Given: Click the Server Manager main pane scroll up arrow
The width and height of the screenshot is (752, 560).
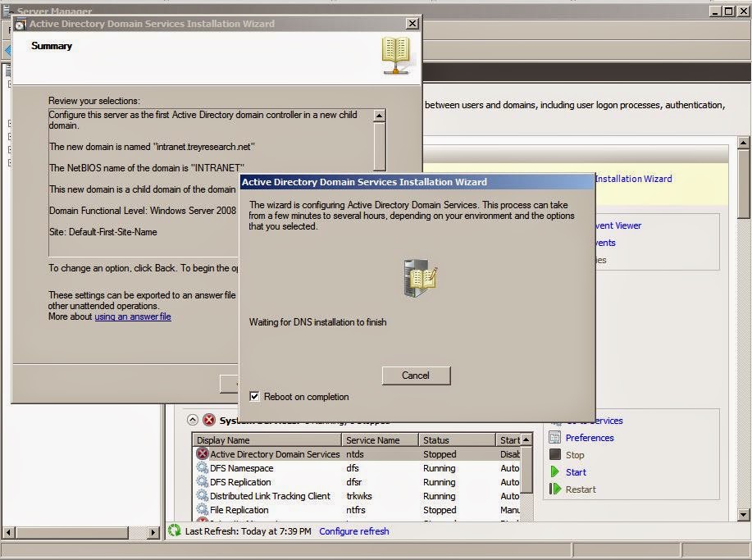Looking at the screenshot, I should point(743,142).
